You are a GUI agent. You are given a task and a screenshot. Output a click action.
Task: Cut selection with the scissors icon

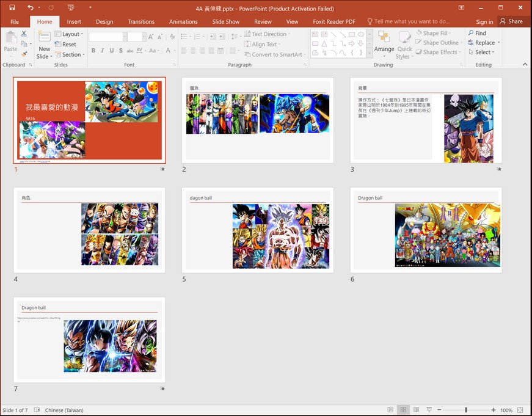24,34
